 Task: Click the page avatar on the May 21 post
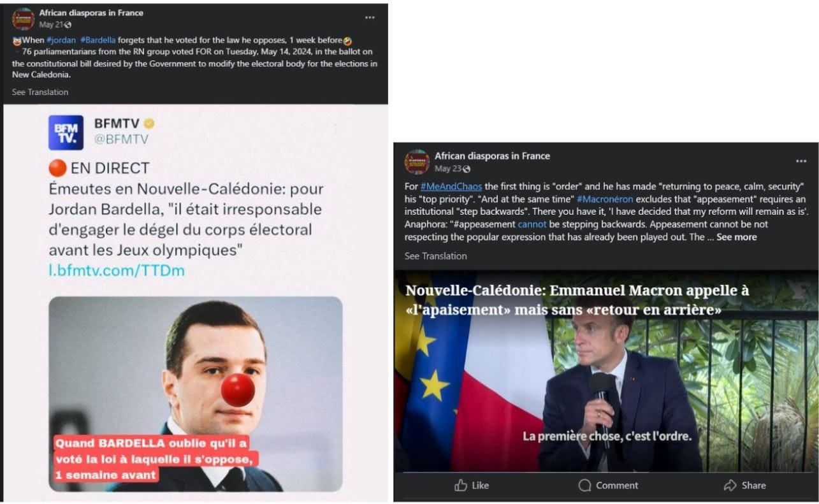(x=24, y=18)
